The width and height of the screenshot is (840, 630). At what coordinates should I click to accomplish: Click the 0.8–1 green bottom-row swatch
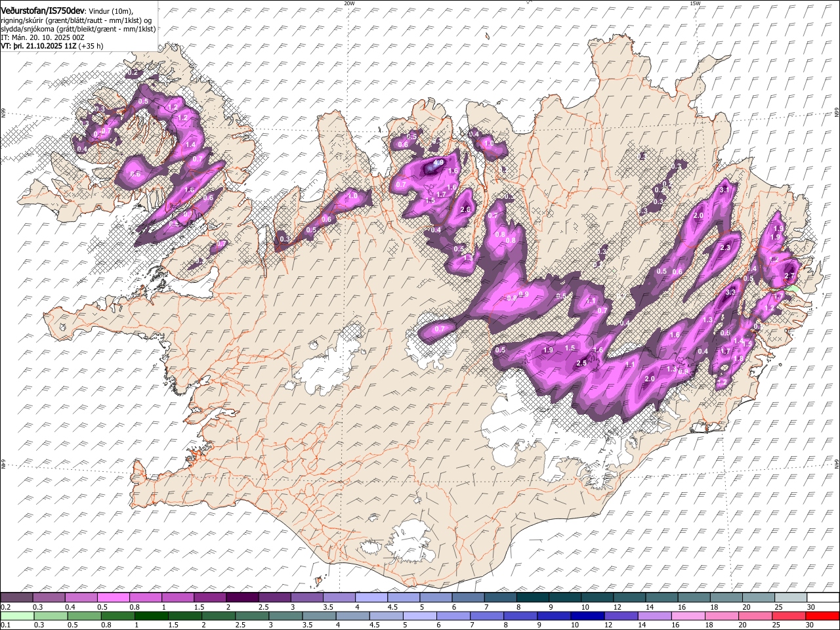118,616
